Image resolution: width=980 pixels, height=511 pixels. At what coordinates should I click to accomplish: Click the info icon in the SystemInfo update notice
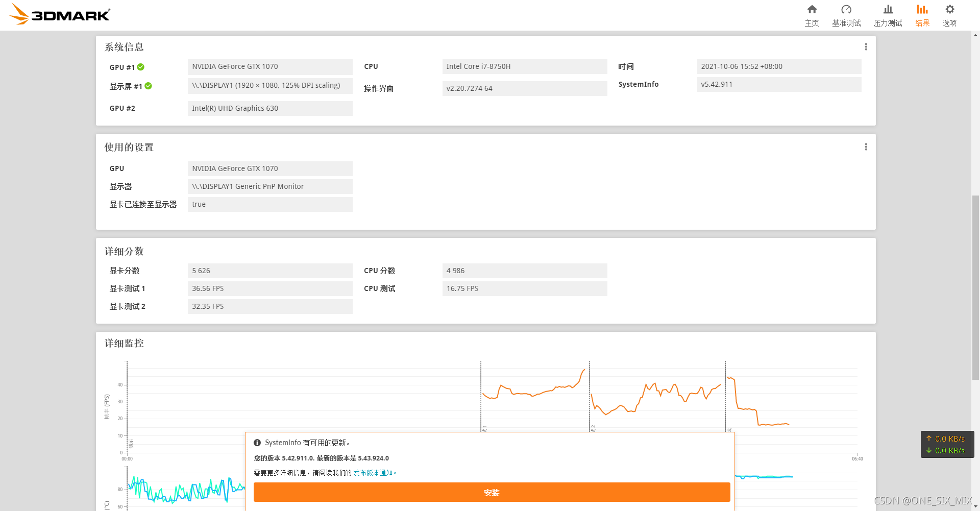point(257,443)
